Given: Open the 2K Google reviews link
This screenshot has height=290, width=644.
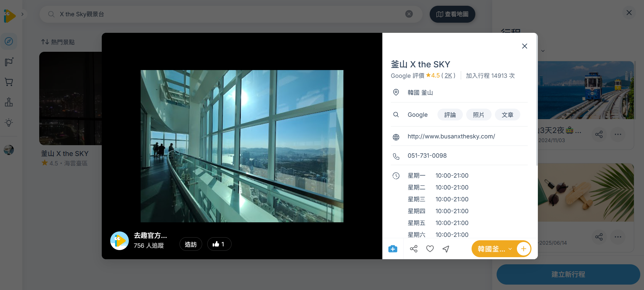Looking at the screenshot, I should 448,75.
